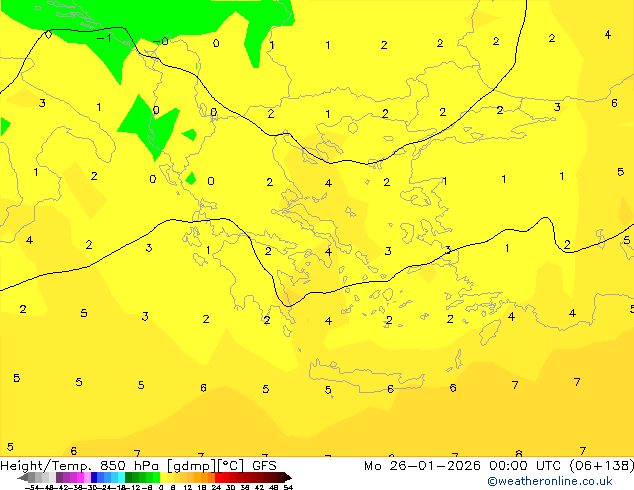Click the yellow swatch at 0 in legend
The height and width of the screenshot is (490, 634).
tap(164, 477)
